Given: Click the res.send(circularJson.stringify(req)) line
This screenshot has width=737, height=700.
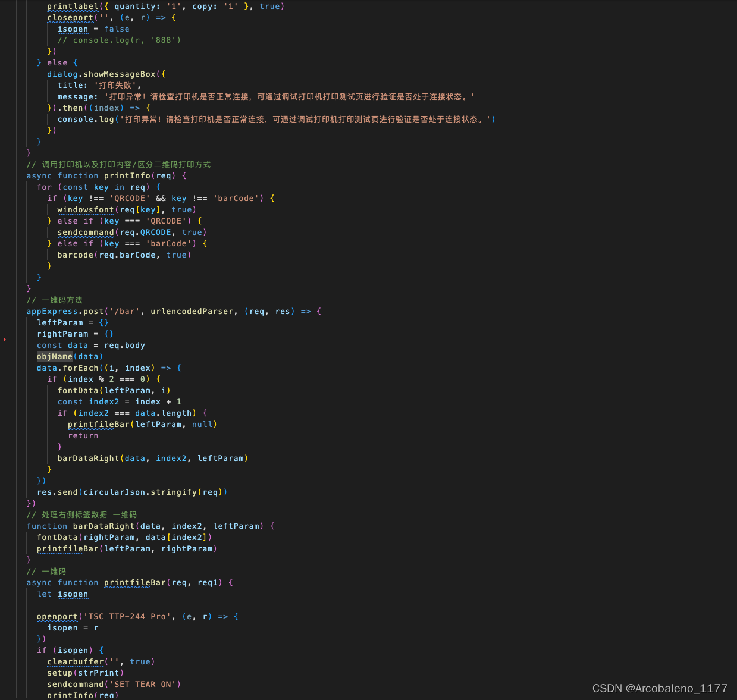Looking at the screenshot, I should [132, 492].
